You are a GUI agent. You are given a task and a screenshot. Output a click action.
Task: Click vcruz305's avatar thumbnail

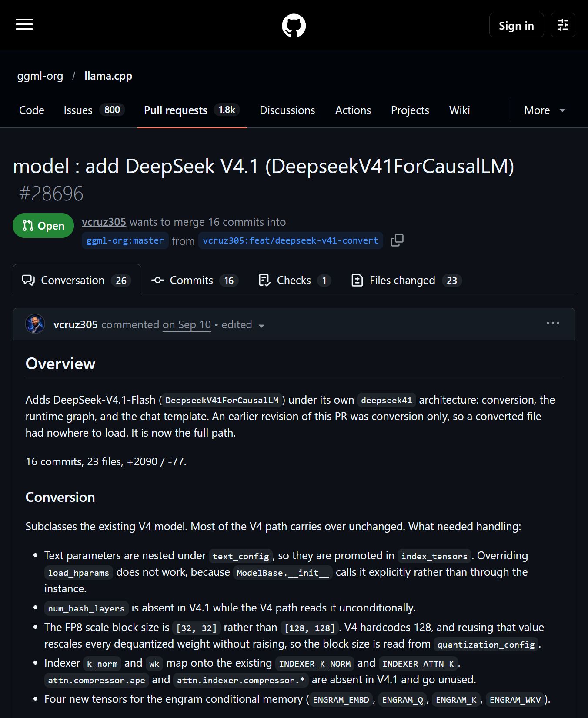[35, 324]
